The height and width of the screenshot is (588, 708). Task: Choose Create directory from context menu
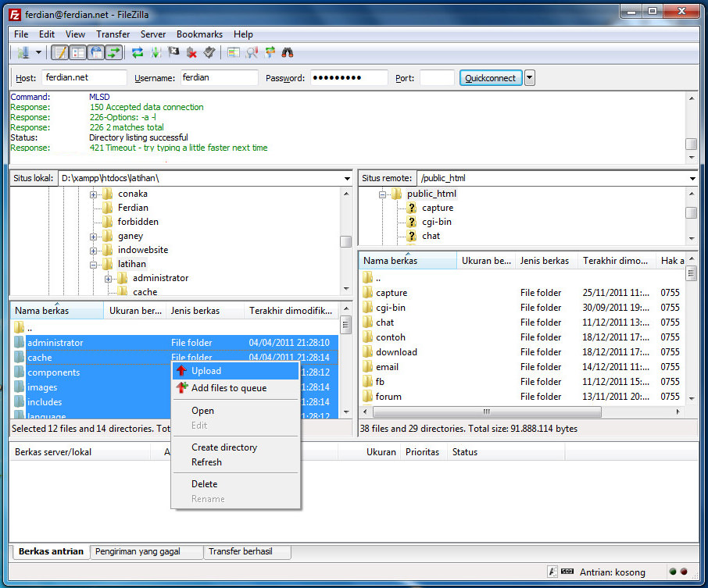pyautogui.click(x=235, y=447)
